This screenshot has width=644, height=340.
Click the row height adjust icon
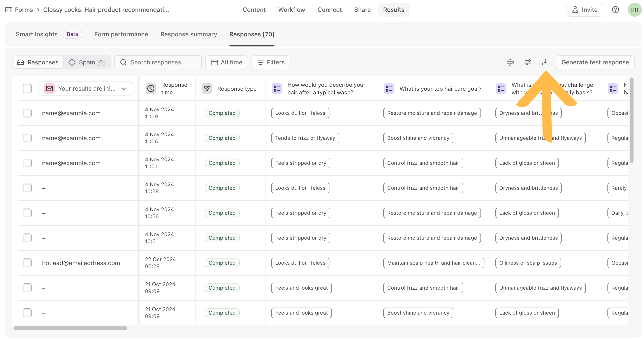click(510, 62)
